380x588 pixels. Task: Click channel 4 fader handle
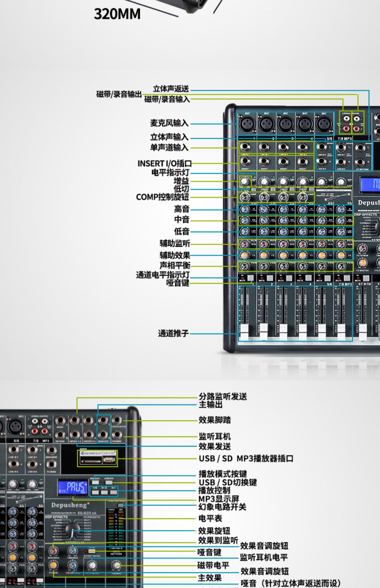click(x=303, y=332)
